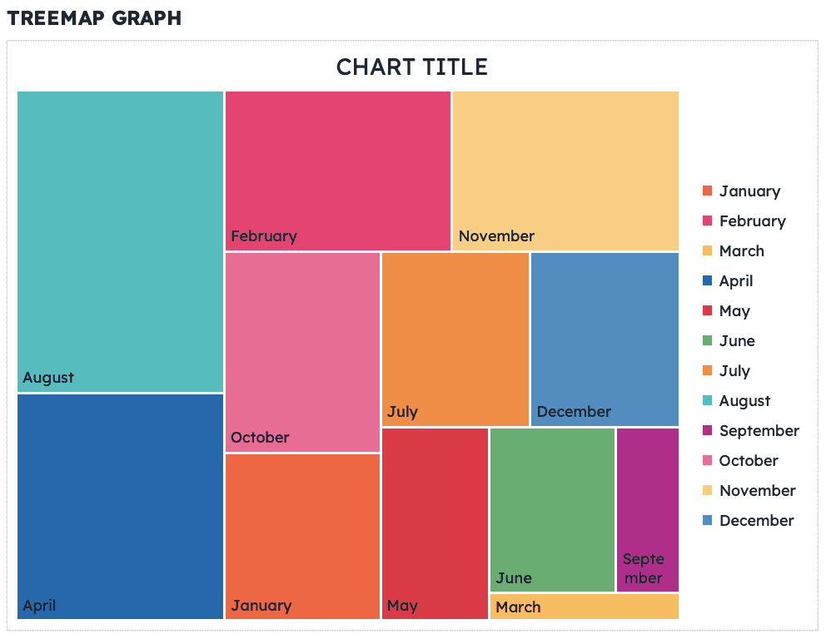Screen dimensions: 831x644
Task: Click the Chart Title heading
Action: (x=412, y=67)
